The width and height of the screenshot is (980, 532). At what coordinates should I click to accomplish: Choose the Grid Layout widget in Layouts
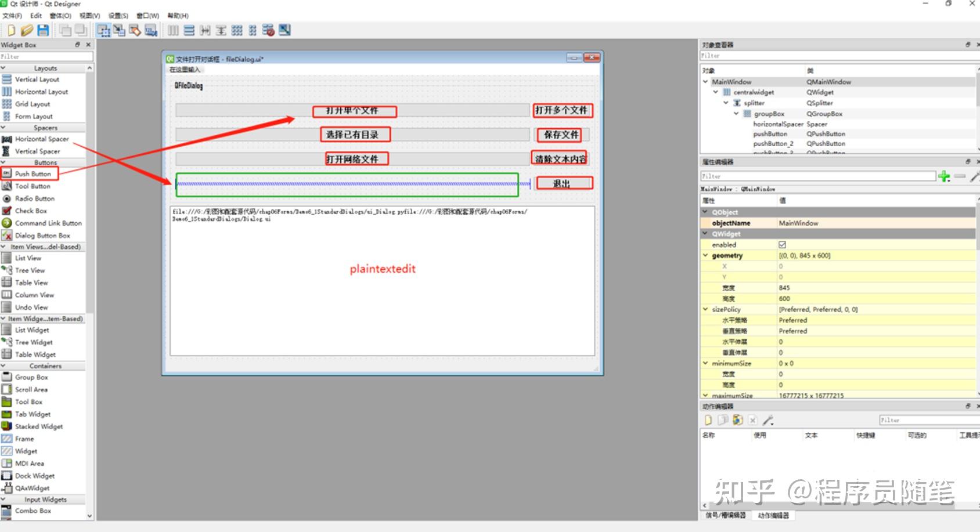point(32,104)
